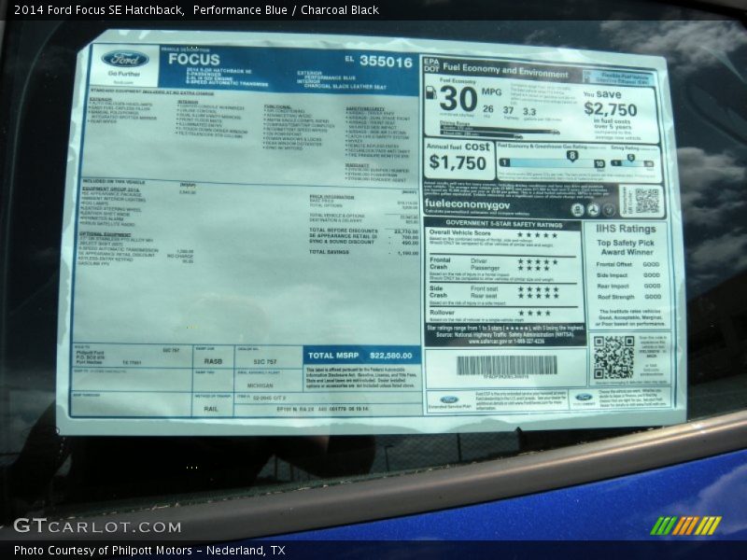Select the Total Savings 1,190.00 line

click(x=363, y=252)
